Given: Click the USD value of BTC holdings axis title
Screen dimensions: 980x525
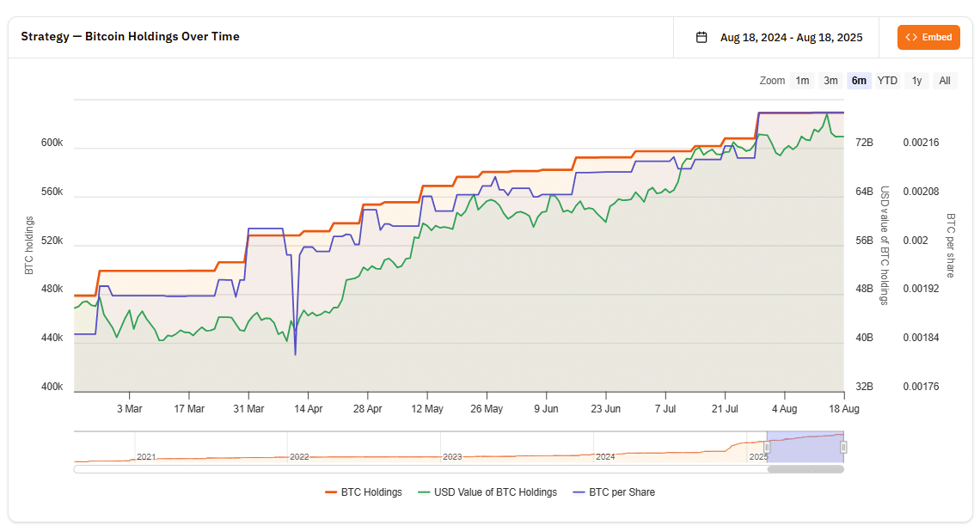Looking at the screenshot, I should point(885,245).
